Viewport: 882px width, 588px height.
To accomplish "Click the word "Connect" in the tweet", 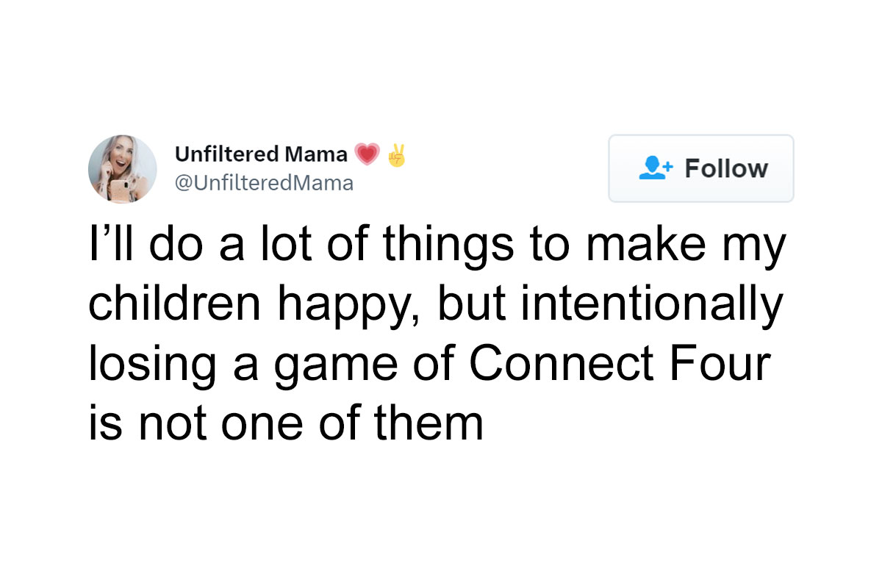I will [556, 365].
